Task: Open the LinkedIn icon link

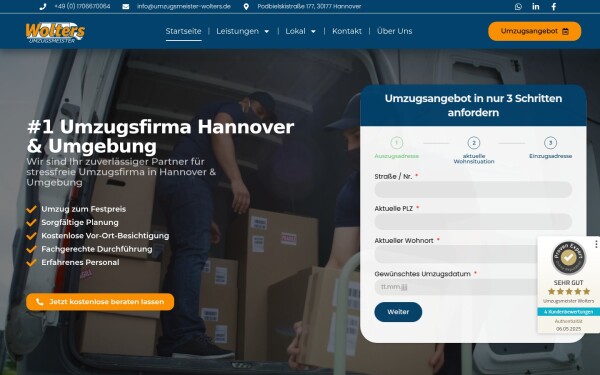Action: 536,7
